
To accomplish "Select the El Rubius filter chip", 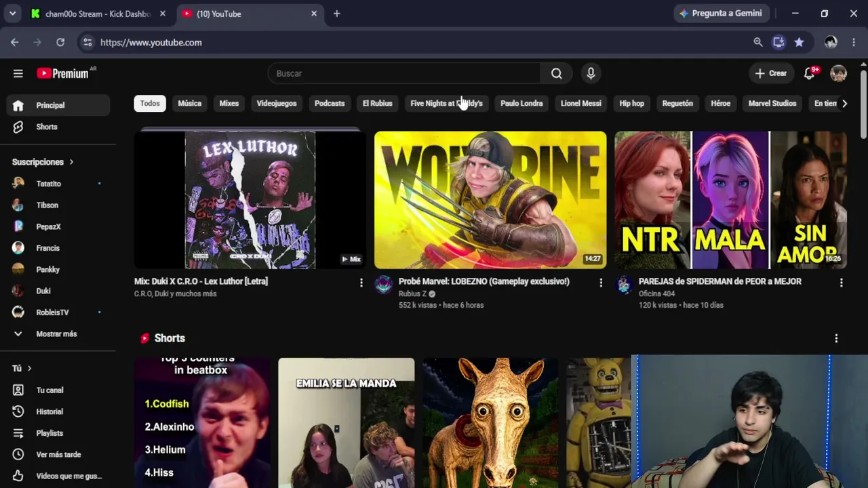I will [x=378, y=104].
